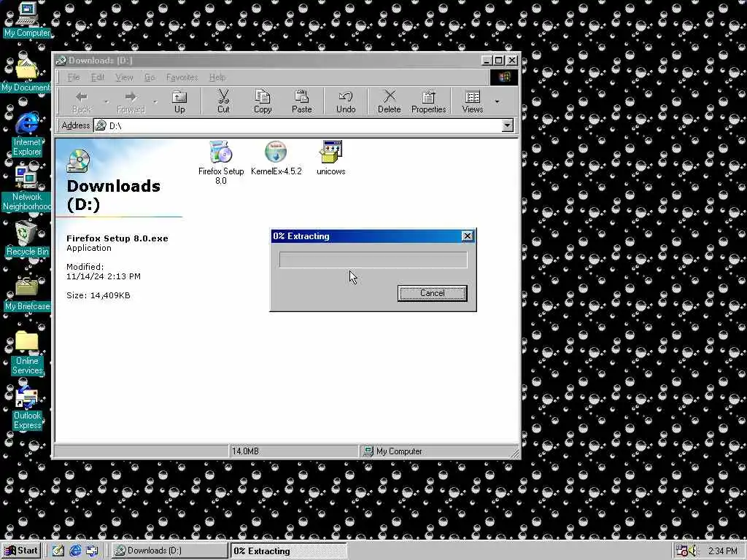Viewport: 747px width, 560px height.
Task: Open Online Services folder
Action: [27, 352]
